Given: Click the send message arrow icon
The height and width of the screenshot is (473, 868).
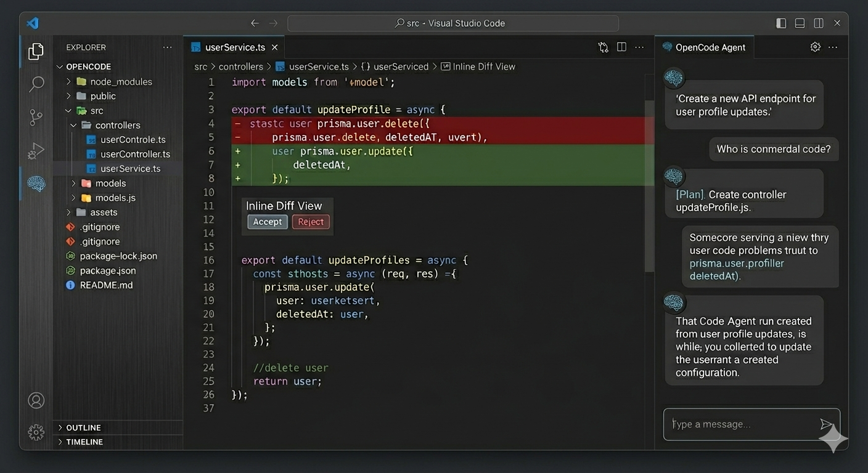Looking at the screenshot, I should pos(827,424).
